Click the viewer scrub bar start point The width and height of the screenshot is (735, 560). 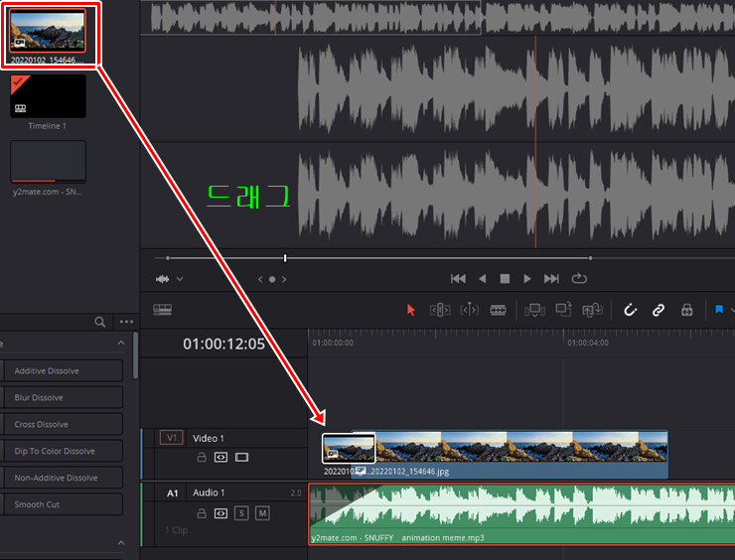point(168,258)
